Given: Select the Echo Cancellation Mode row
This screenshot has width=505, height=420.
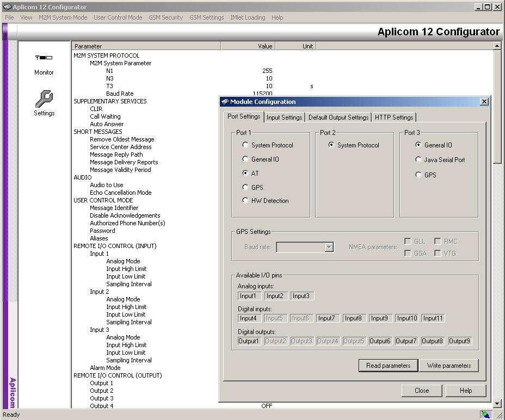Looking at the screenshot, I should pyautogui.click(x=120, y=193).
